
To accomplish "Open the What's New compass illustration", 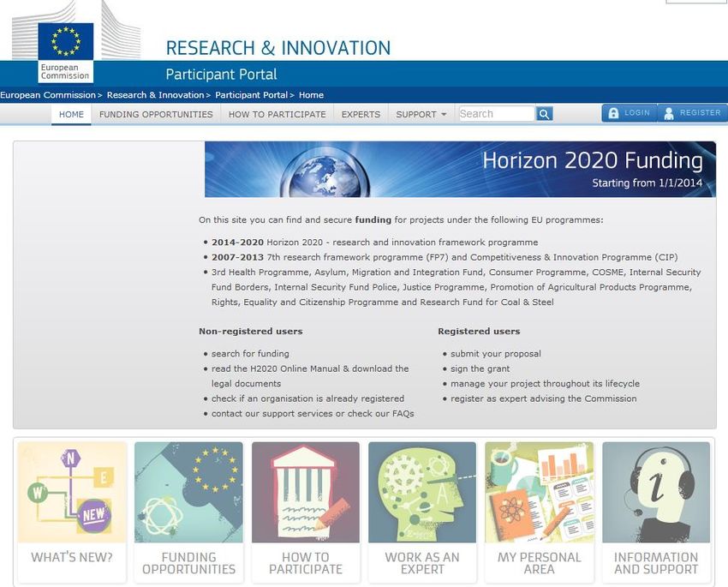I will click(72, 492).
